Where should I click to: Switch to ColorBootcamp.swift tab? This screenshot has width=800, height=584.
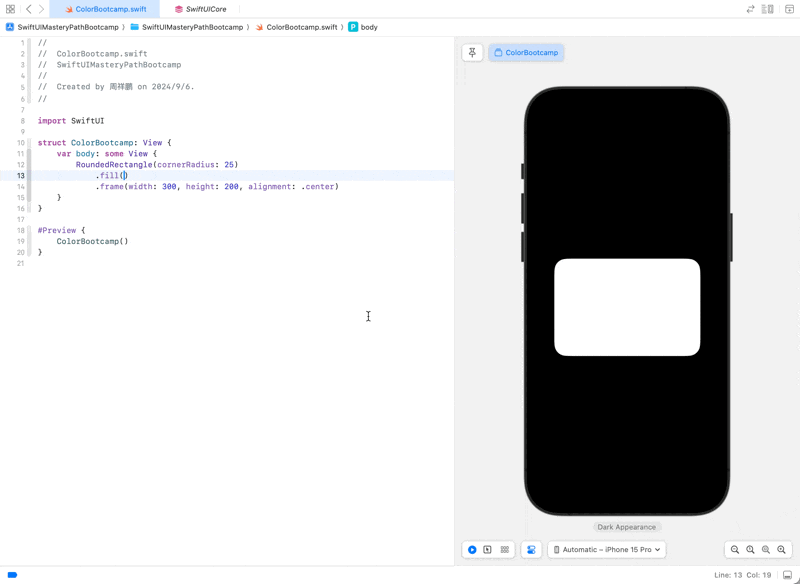pos(105,9)
